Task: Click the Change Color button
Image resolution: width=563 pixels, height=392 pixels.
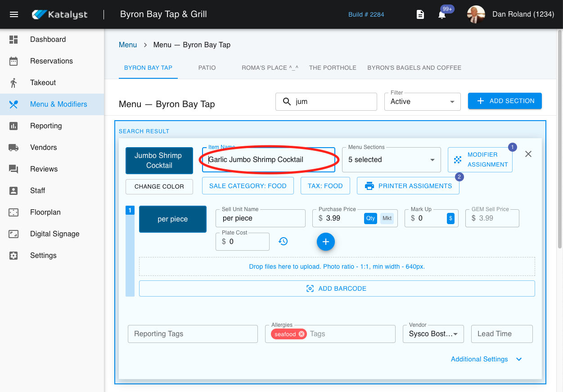Action: pos(159,186)
